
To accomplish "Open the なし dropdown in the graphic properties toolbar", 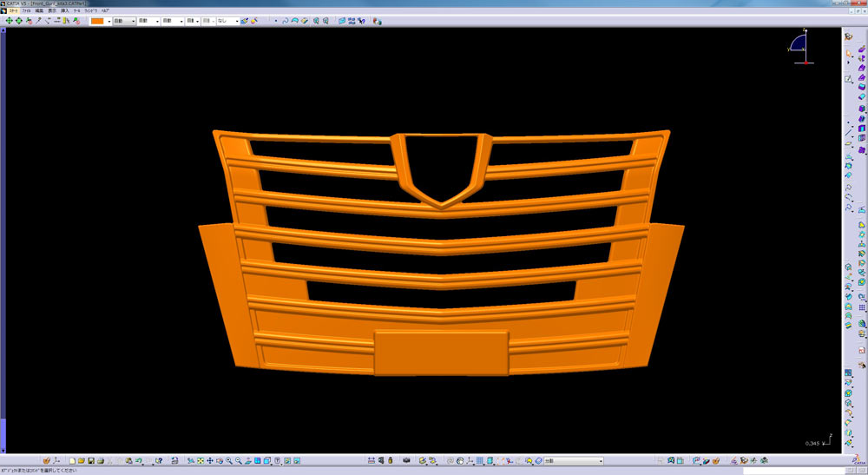I will [227, 21].
